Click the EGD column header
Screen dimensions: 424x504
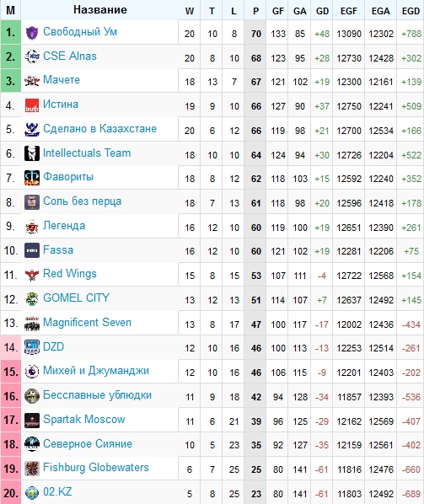(411, 11)
